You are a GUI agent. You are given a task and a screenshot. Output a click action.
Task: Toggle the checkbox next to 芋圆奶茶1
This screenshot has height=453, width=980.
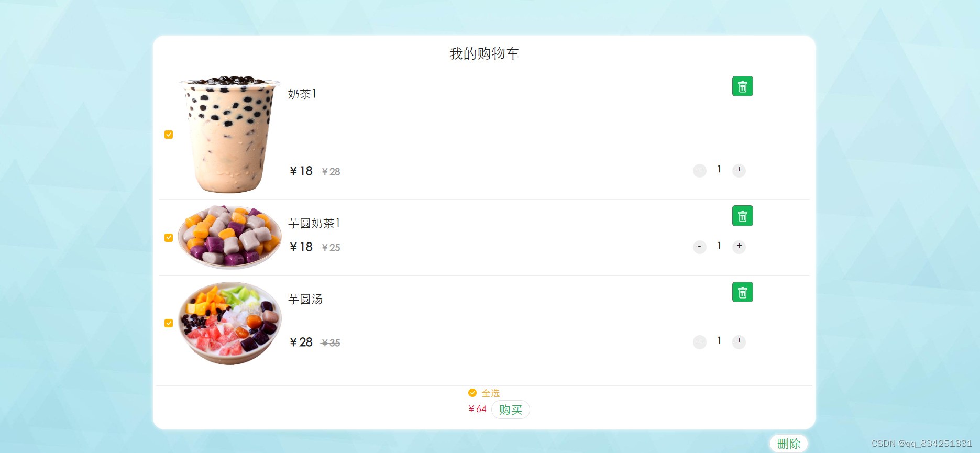coord(169,238)
